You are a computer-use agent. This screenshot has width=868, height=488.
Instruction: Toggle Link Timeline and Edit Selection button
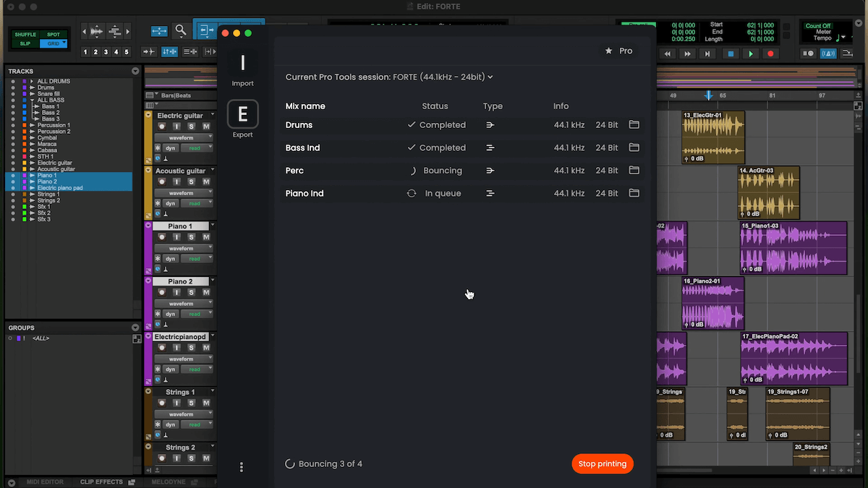coord(170,52)
